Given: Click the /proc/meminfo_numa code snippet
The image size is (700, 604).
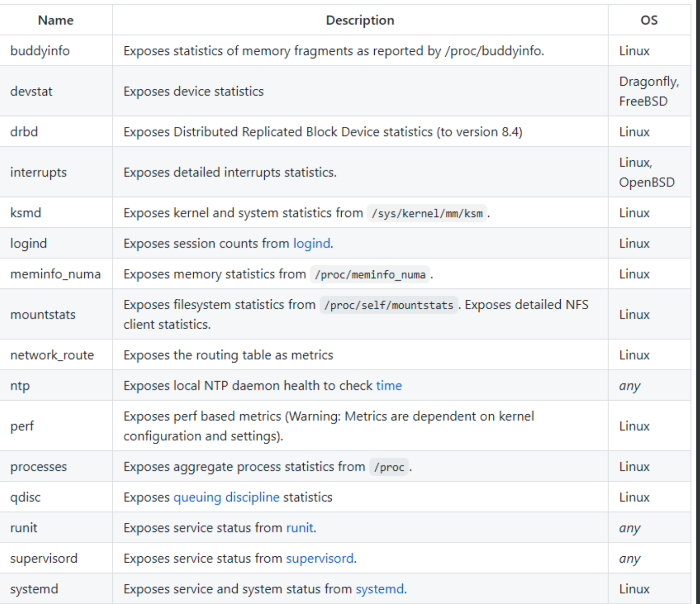Looking at the screenshot, I should click(370, 275).
